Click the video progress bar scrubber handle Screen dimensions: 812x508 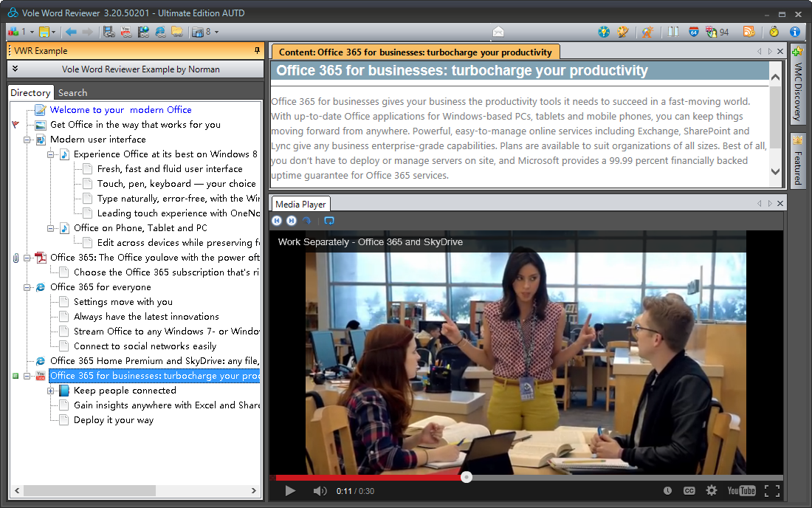467,477
